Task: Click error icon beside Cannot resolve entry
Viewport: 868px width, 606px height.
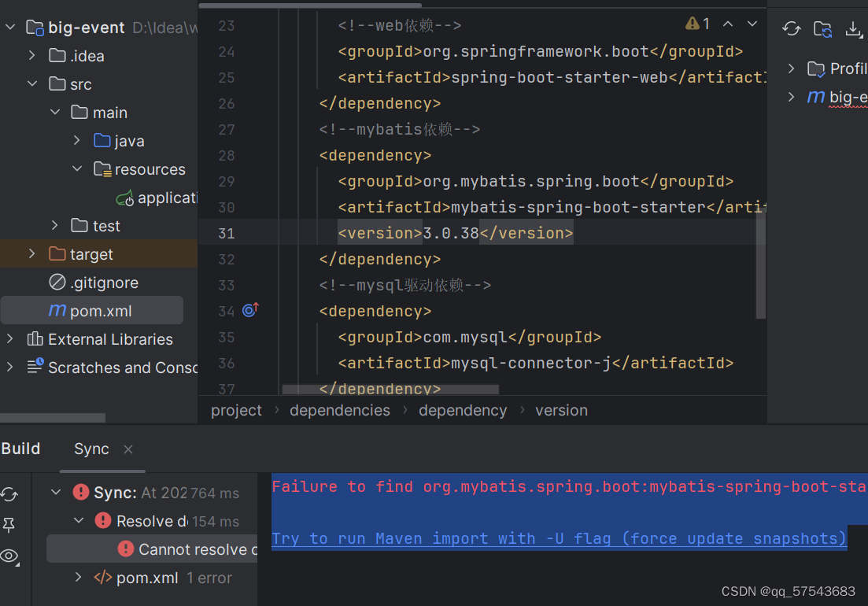Action: point(126,549)
